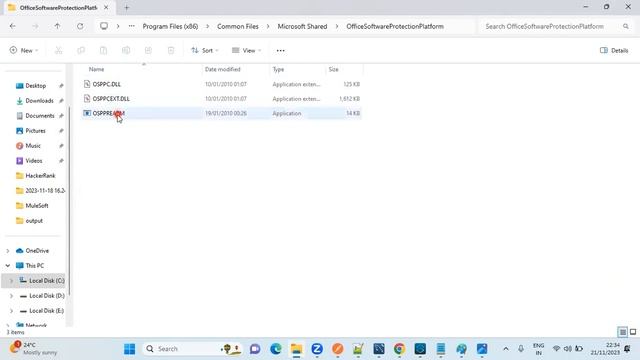Image resolution: width=640 pixels, height=360 pixels.
Task: Open Zoom from the taskbar
Action: click(317, 349)
